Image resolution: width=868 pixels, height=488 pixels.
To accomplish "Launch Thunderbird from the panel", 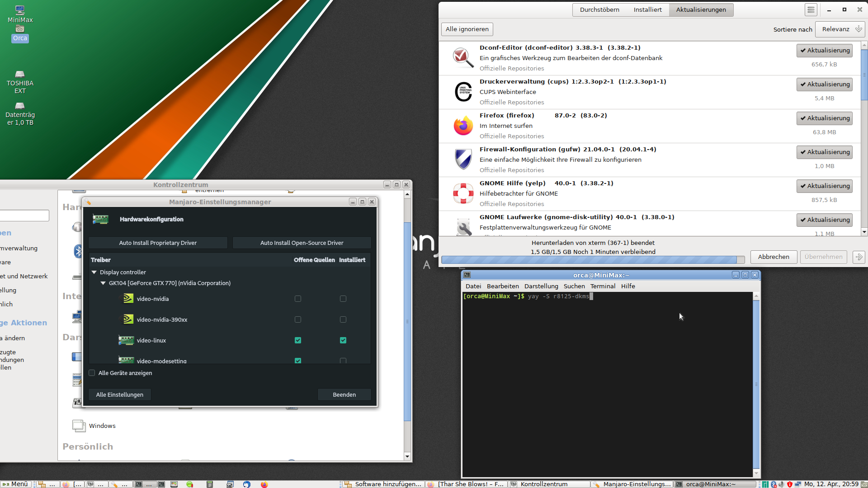I will [x=247, y=484].
